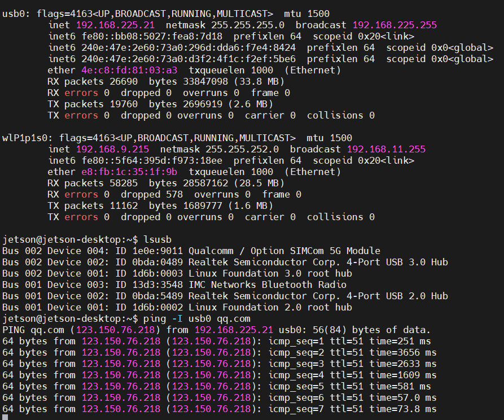Click the netmask 255.255.255.0 value
Viewport: 504px width, 420px height.
click(248, 25)
